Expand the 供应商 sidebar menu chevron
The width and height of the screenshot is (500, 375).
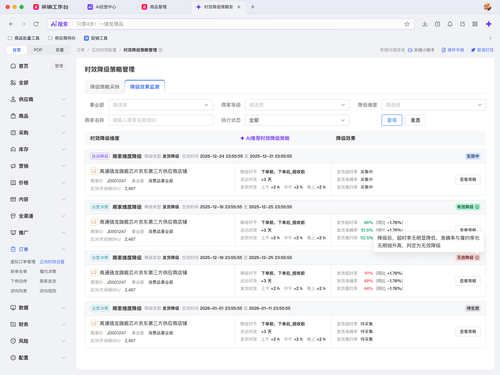[63, 99]
